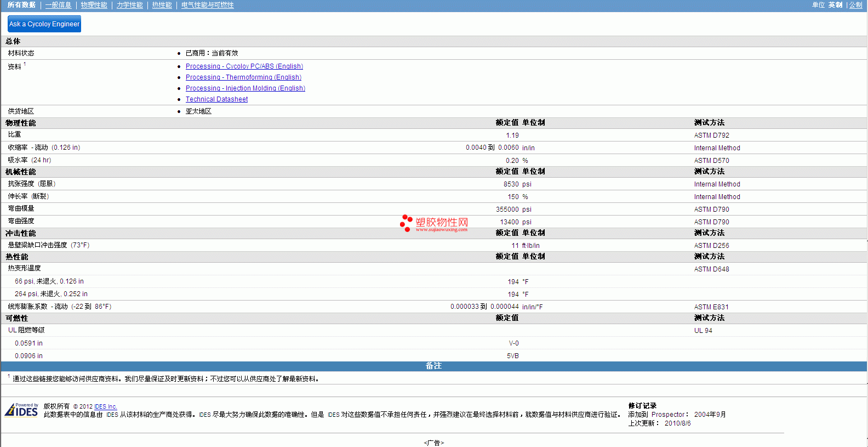Show the 电气性能与可燃性 tab

[207, 5]
